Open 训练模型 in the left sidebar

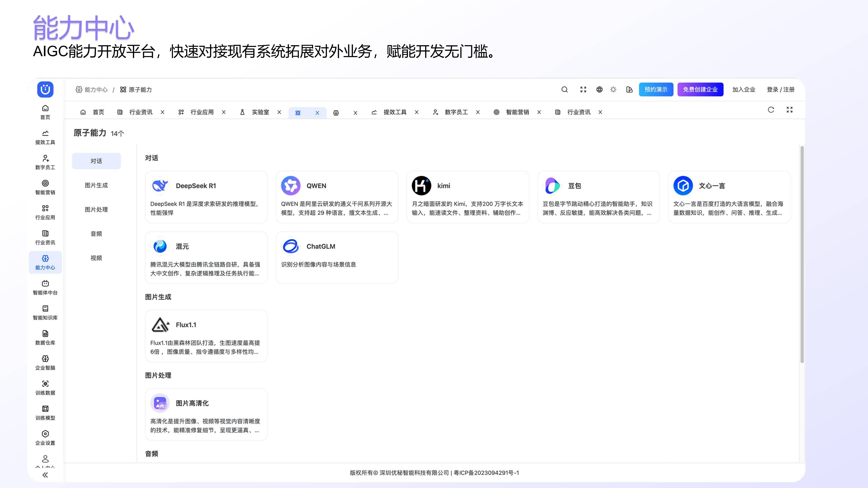(45, 413)
